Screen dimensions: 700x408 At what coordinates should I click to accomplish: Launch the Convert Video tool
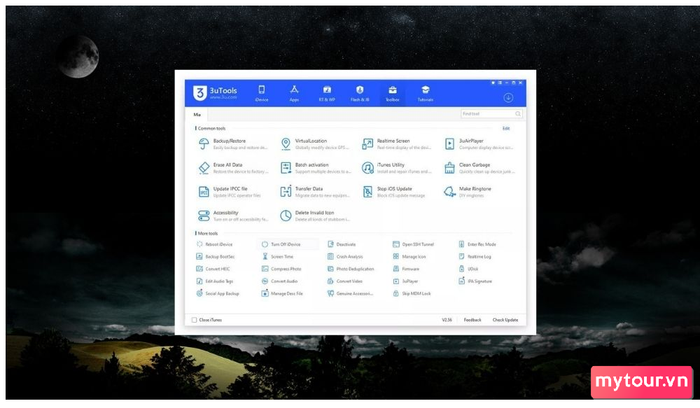tap(345, 281)
